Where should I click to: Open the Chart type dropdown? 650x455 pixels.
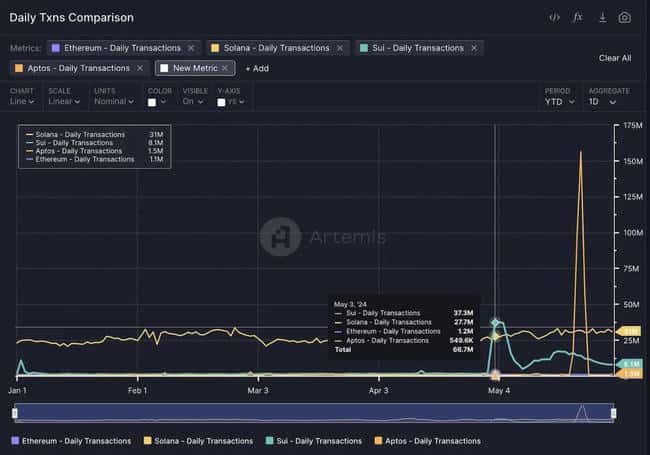click(x=22, y=101)
